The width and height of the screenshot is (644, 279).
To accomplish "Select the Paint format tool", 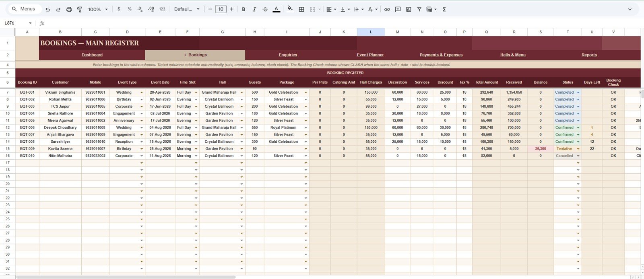I will (79, 9).
